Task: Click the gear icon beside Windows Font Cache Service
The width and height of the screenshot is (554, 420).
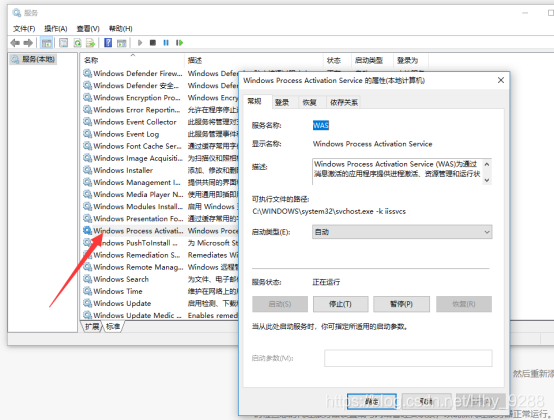Action: pos(87,146)
